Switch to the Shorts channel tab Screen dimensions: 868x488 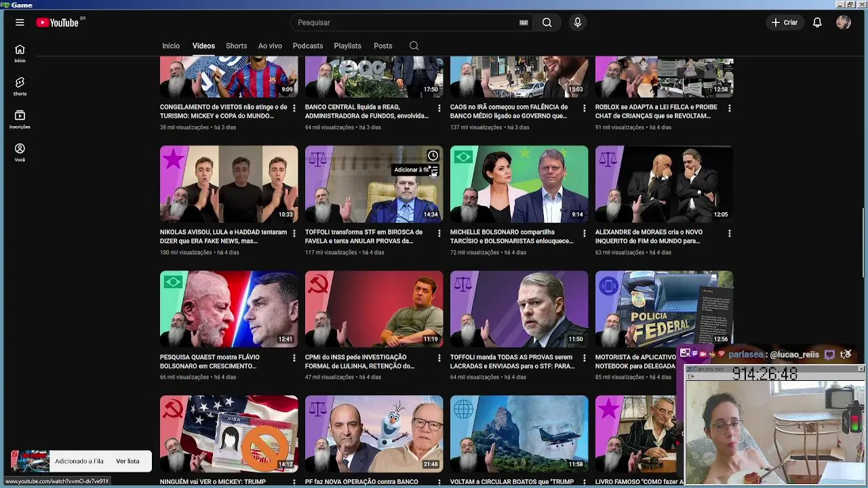pos(236,46)
